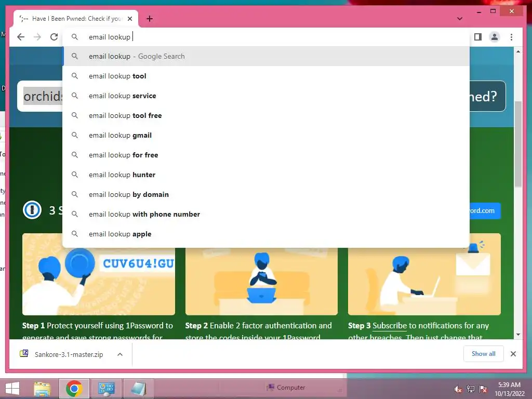
Task: Open the Windows Start button
Action: coord(12,389)
